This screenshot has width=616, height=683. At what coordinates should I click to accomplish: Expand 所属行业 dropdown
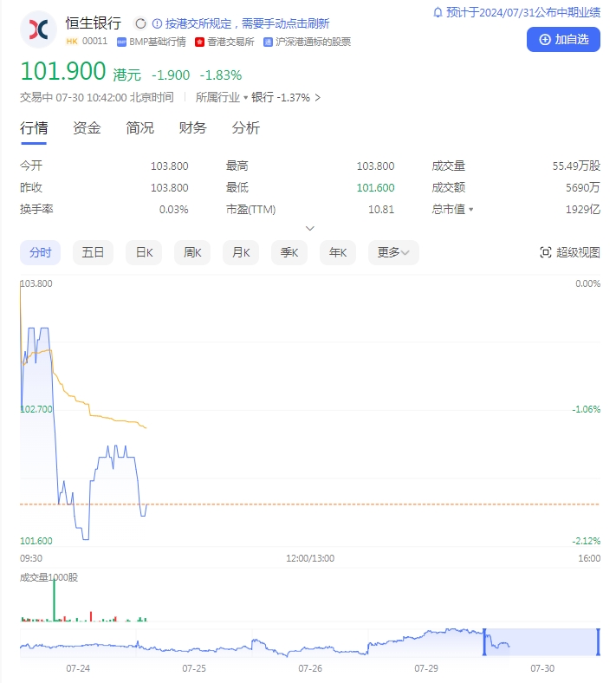[x=221, y=97]
